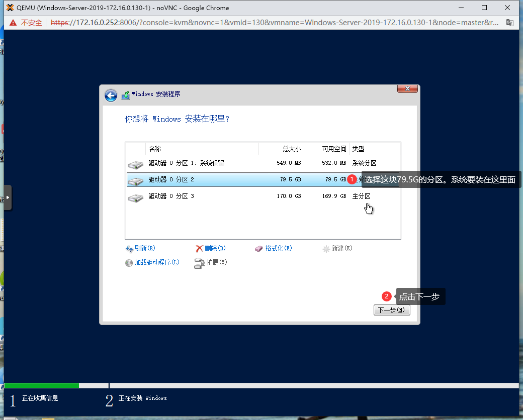Click the 你想将 Windows 安装在哪里? heading
This screenshot has height=420, width=523.
click(177, 119)
